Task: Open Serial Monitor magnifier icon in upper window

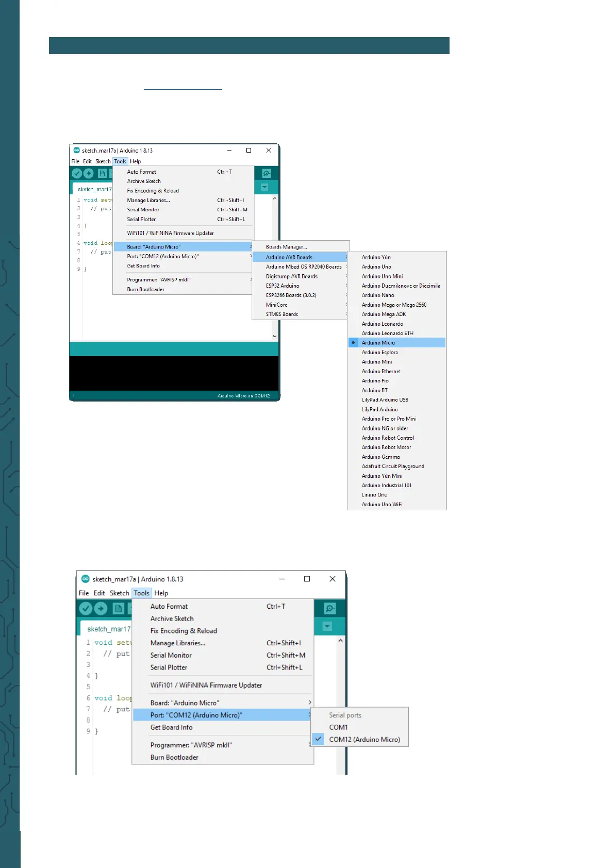Action: 266,174
